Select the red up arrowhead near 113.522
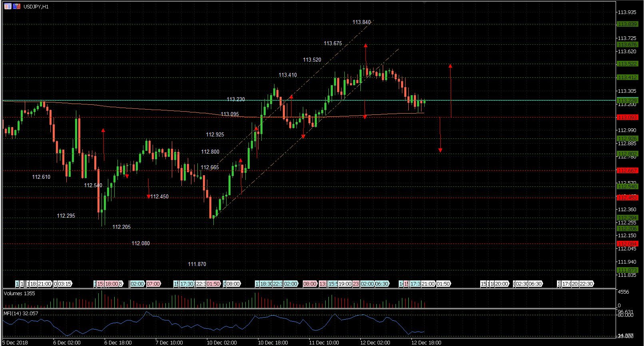The image size is (644, 346). coord(450,66)
